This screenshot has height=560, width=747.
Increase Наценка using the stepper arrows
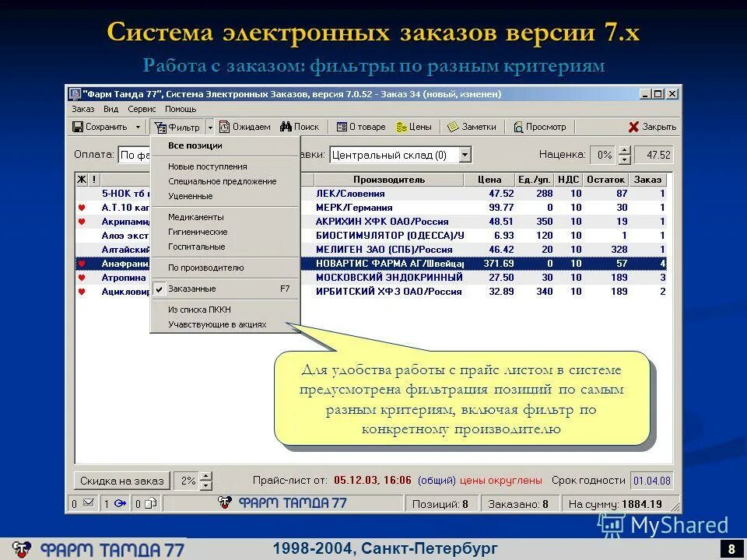point(625,150)
